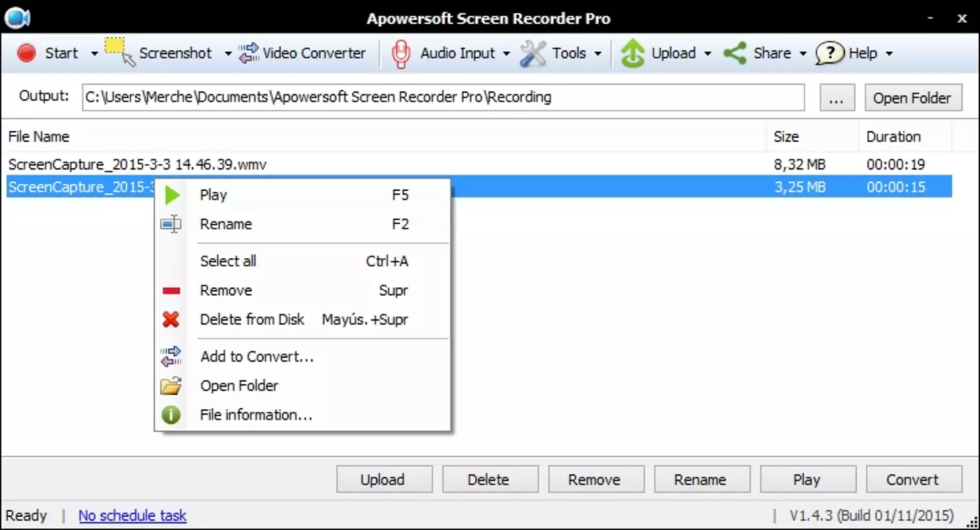Image resolution: width=980 pixels, height=530 pixels.
Task: Click the V1.4.3 build version text
Action: pos(871,515)
